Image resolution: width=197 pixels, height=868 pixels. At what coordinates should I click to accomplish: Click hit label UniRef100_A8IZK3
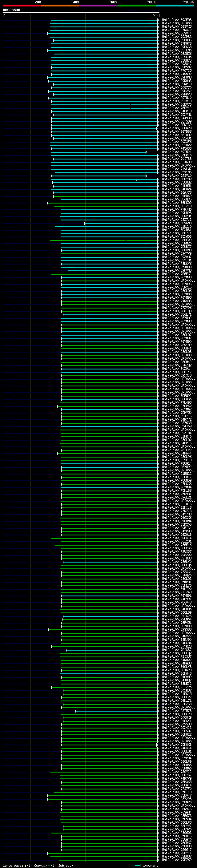(x=176, y=206)
